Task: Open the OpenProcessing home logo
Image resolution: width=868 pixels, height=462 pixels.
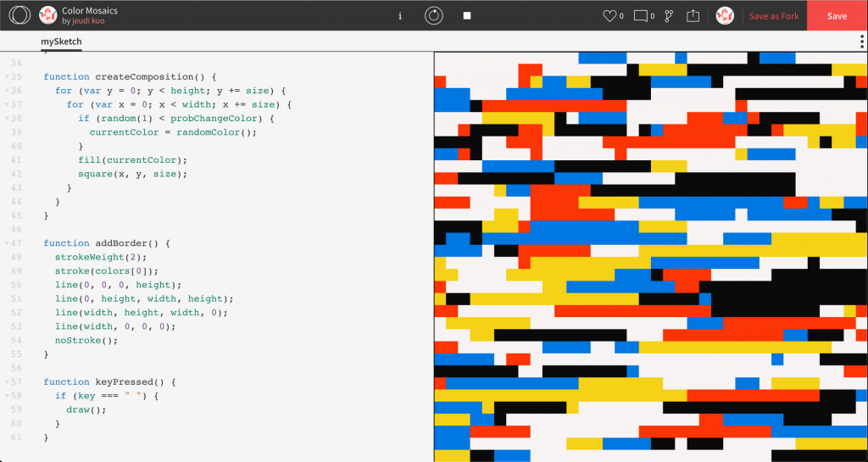Action: click(x=19, y=15)
